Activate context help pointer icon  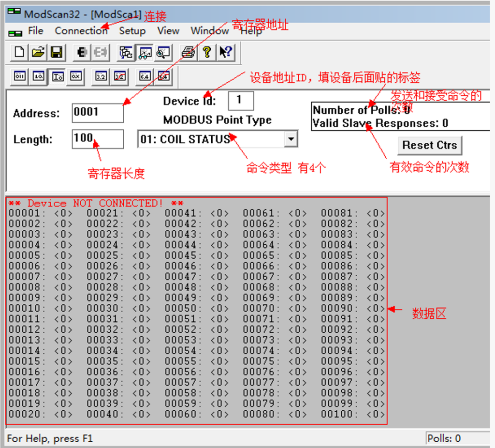[x=226, y=52]
